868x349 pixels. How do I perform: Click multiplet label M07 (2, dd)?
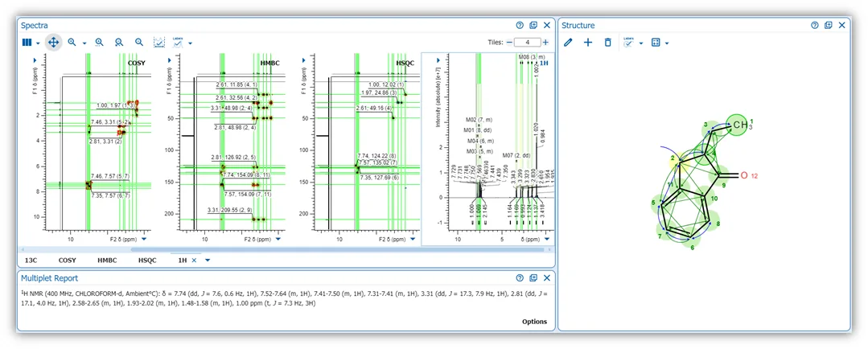(517, 155)
